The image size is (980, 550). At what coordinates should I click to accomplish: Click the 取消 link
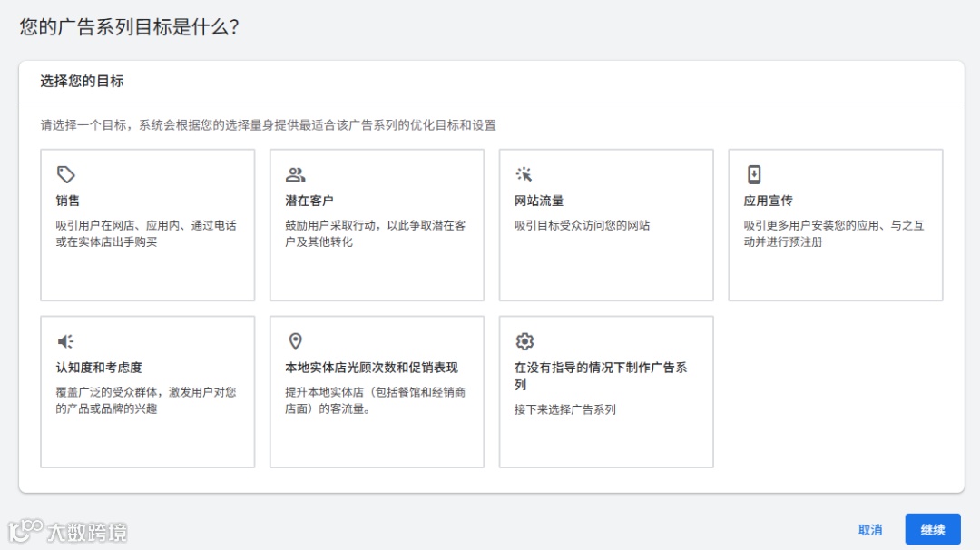click(870, 530)
